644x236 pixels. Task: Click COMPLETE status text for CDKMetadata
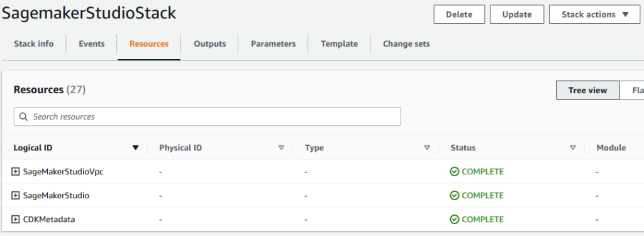pos(482,220)
